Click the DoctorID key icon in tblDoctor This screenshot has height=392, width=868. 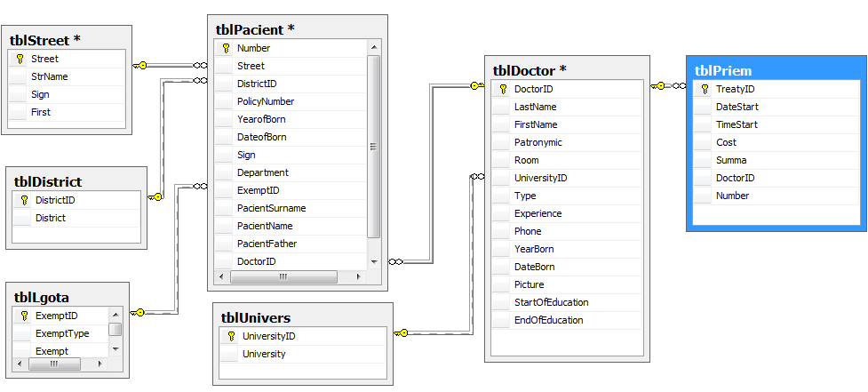(503, 89)
